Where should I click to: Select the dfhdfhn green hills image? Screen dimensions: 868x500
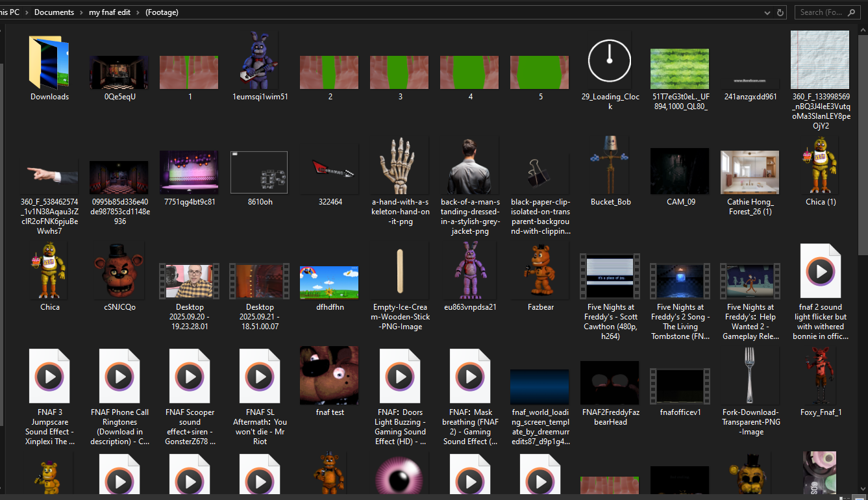pyautogui.click(x=330, y=282)
